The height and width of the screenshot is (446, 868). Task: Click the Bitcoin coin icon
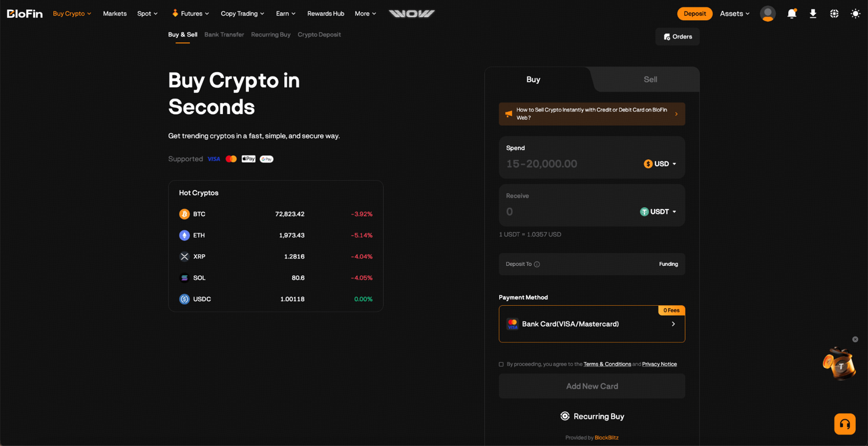point(185,214)
